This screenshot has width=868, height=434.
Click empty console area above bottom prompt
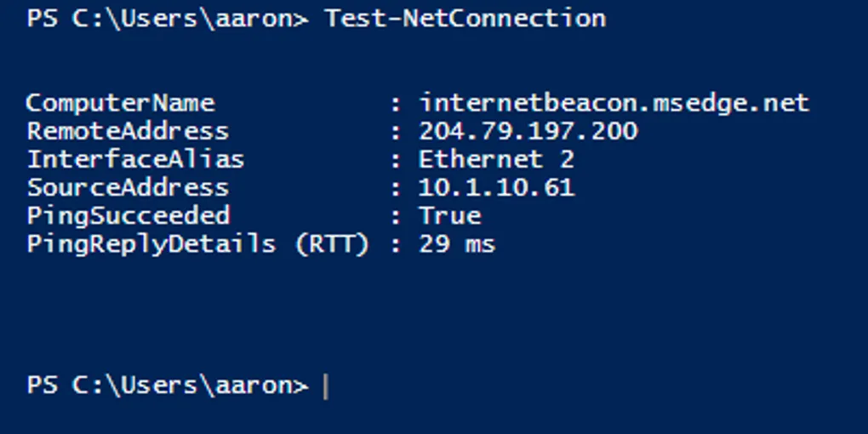[425, 315]
